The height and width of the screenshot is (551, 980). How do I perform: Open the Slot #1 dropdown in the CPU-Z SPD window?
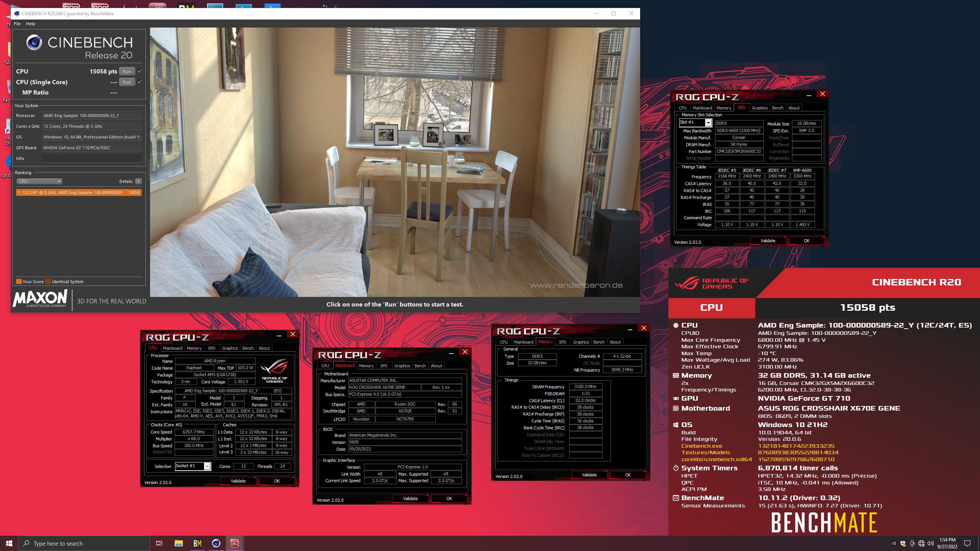[708, 122]
